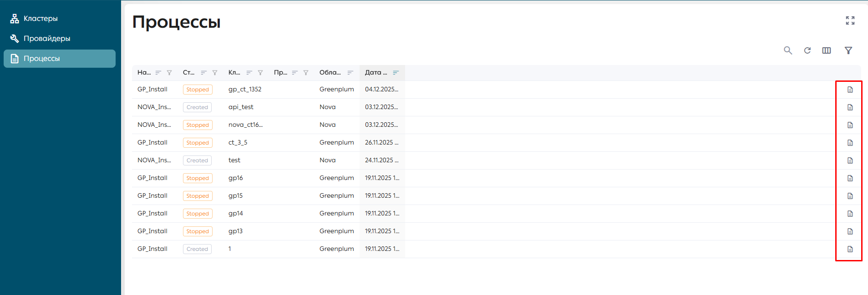
Task: Click the Stopped badge for nova_ct16
Action: pyautogui.click(x=198, y=125)
